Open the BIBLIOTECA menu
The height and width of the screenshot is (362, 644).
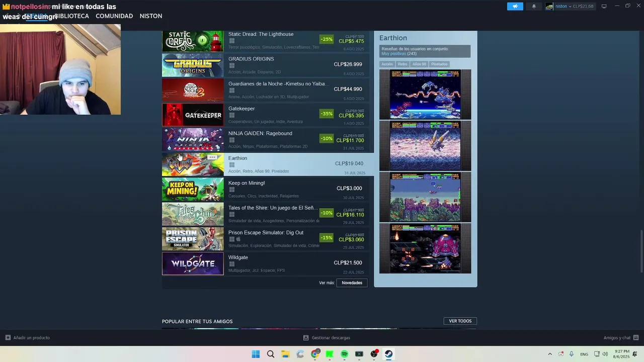tap(71, 16)
